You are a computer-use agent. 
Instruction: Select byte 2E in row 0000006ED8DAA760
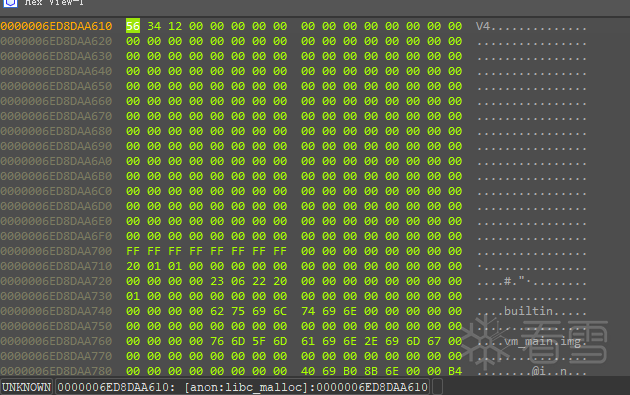[371, 341]
